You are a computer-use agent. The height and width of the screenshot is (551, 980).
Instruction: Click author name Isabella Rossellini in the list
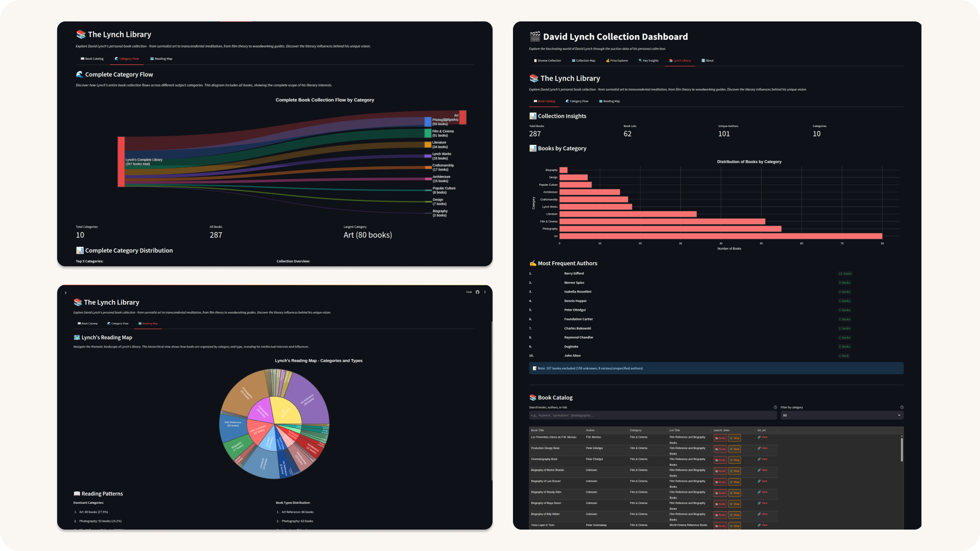(x=577, y=292)
